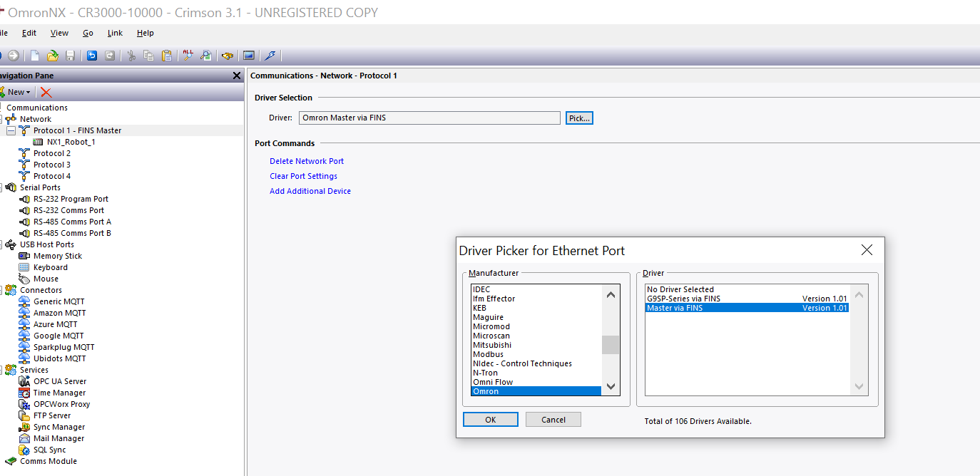Select Amazon MQTT connector
Image resolution: width=980 pixels, height=476 pixels.
[59, 313]
